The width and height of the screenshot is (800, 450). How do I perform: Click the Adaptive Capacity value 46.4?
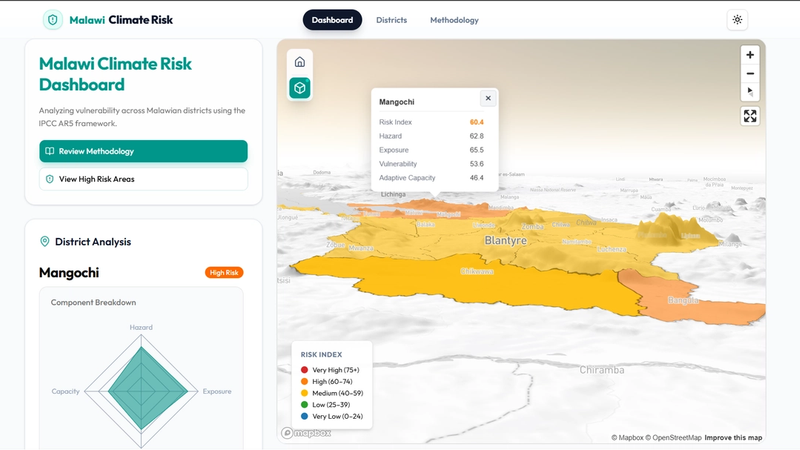point(477,178)
